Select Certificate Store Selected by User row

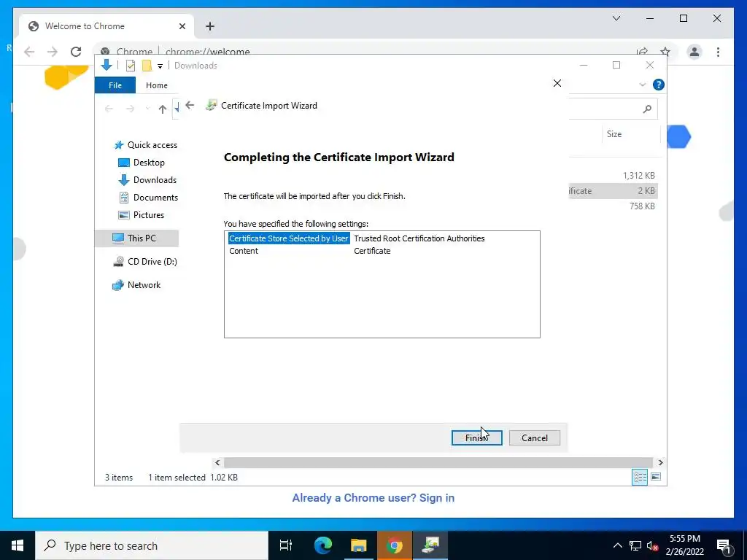click(x=288, y=238)
